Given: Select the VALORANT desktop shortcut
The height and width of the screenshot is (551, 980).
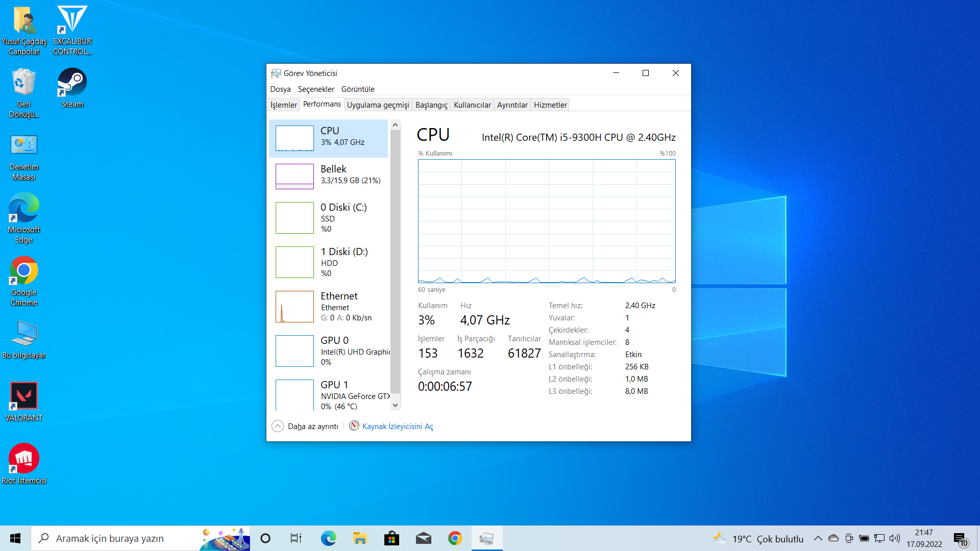Looking at the screenshot, I should tap(24, 402).
